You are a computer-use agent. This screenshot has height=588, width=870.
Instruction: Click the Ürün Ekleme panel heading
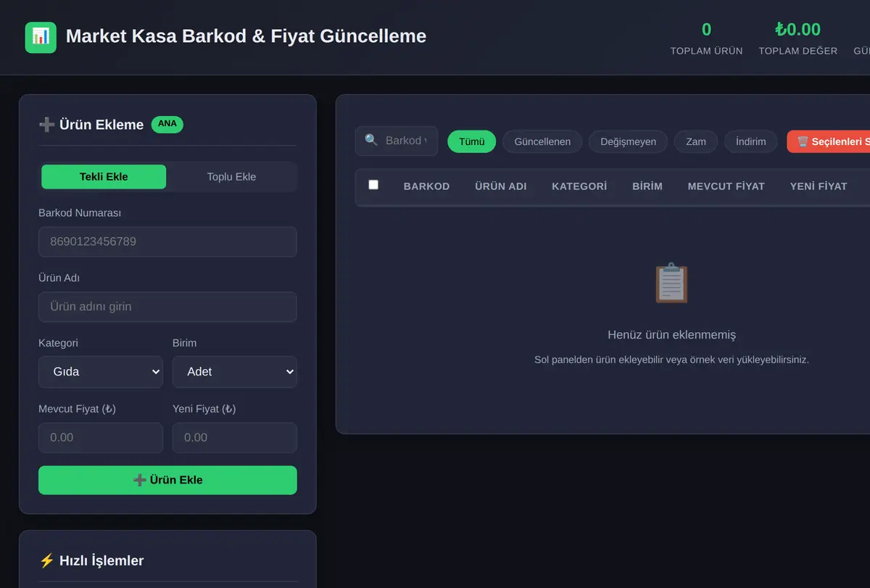click(91, 125)
